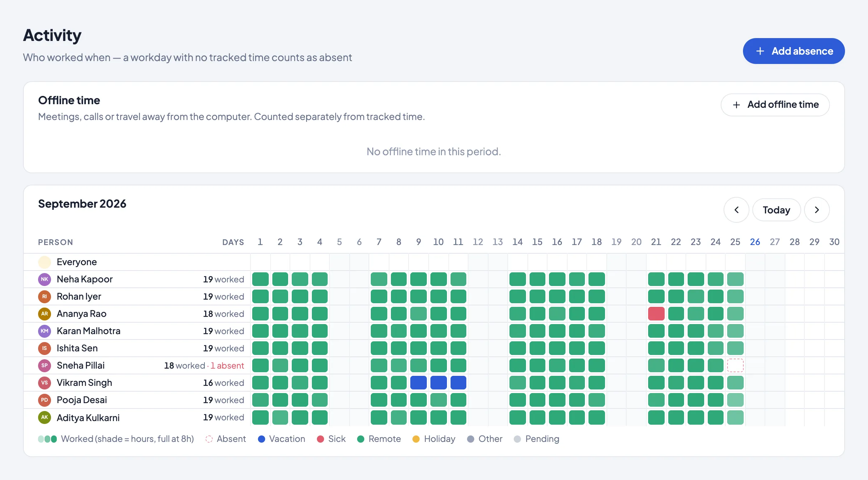This screenshot has height=480, width=868.
Task: Click the Pending legend dot
Action: pos(517,439)
